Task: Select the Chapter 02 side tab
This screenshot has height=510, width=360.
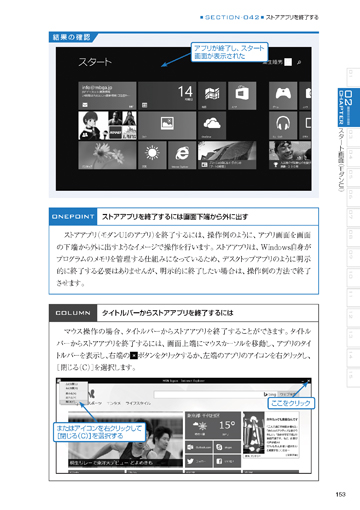Action: (x=349, y=107)
